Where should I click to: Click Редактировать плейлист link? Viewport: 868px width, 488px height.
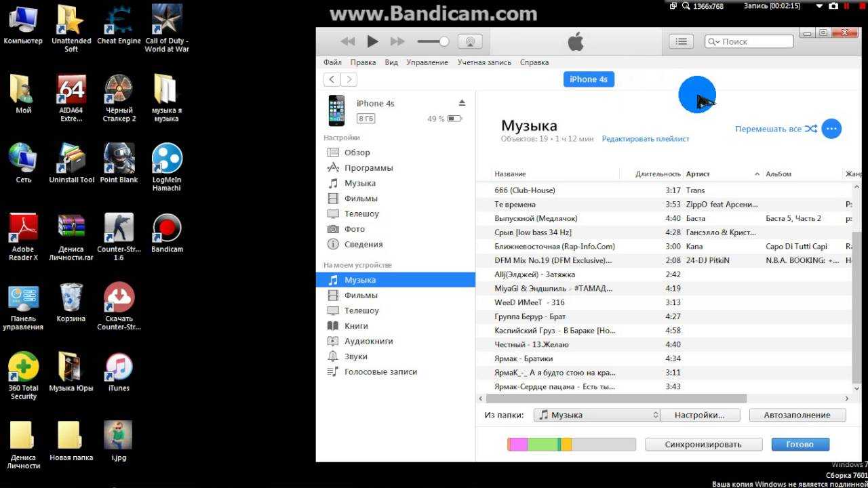tap(645, 139)
